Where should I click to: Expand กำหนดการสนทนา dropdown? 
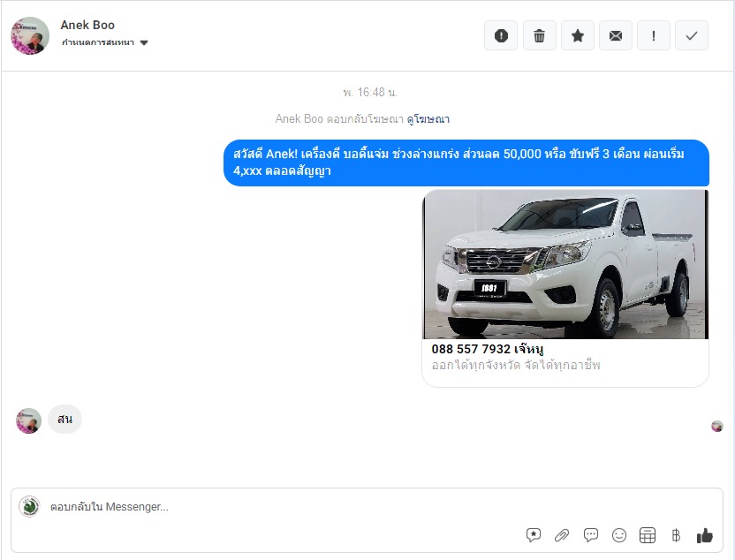click(104, 42)
